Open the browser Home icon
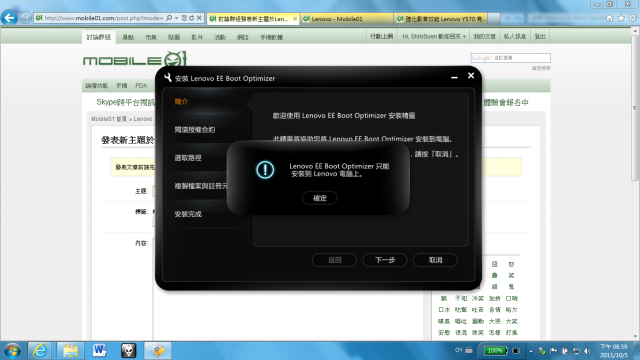This screenshot has height=360, width=640. tap(609, 18)
